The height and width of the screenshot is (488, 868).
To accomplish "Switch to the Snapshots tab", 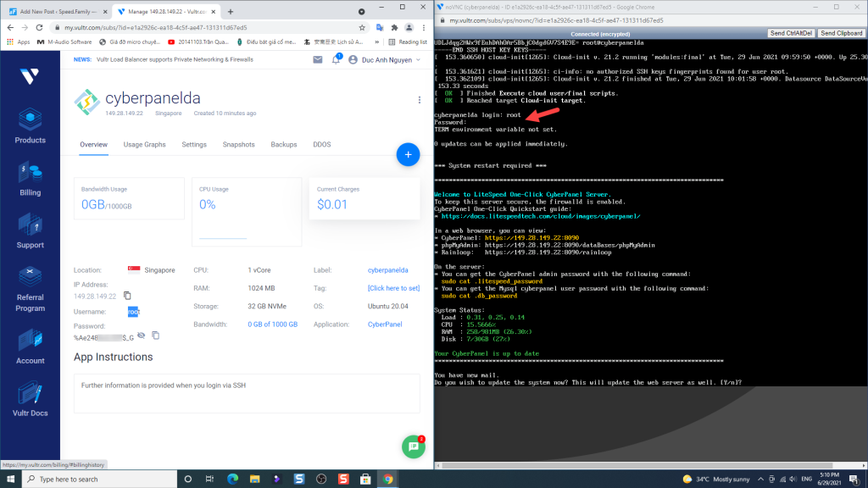I will click(x=238, y=145).
